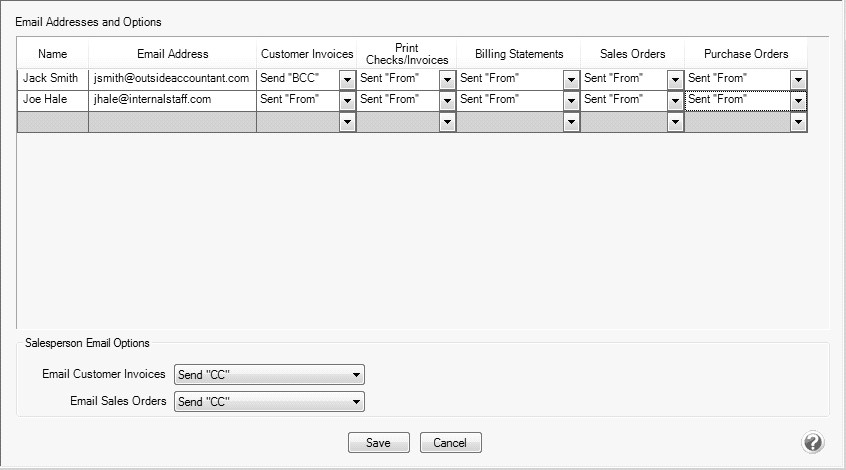Viewport: 846px width, 470px height.
Task: Click the Email Address column header
Action: (x=172, y=54)
